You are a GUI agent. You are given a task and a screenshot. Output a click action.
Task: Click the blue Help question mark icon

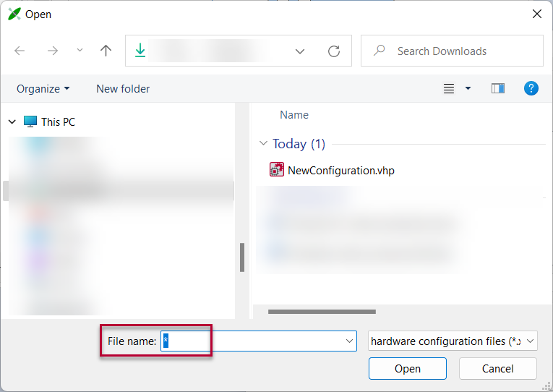point(531,88)
